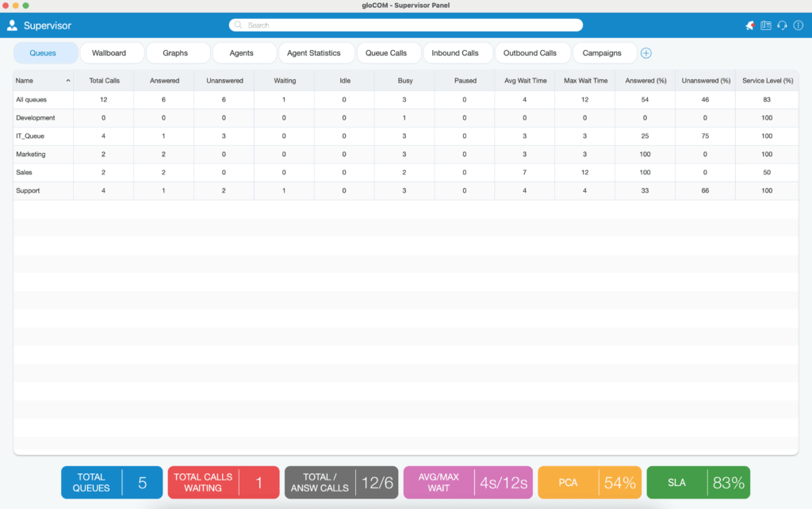812x509 pixels.
Task: Click into the Search field
Action: (x=406, y=25)
